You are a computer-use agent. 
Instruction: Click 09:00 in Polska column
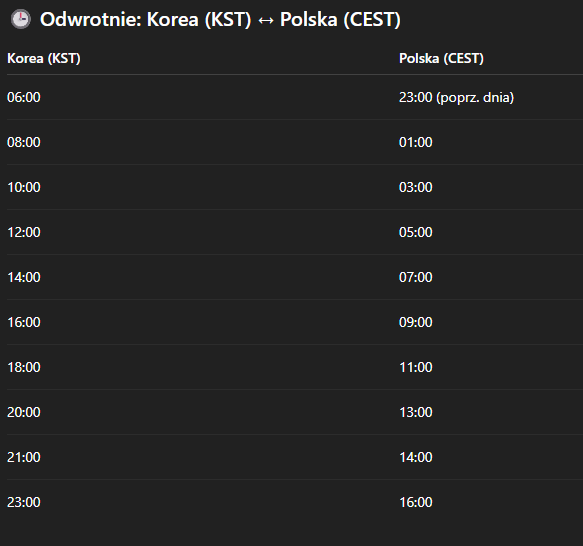click(x=416, y=322)
